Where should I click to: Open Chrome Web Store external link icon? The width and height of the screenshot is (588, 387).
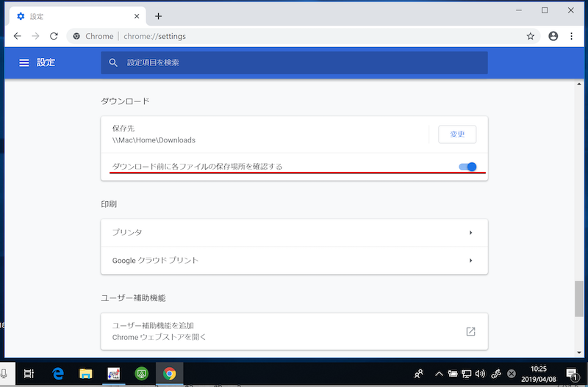470,331
